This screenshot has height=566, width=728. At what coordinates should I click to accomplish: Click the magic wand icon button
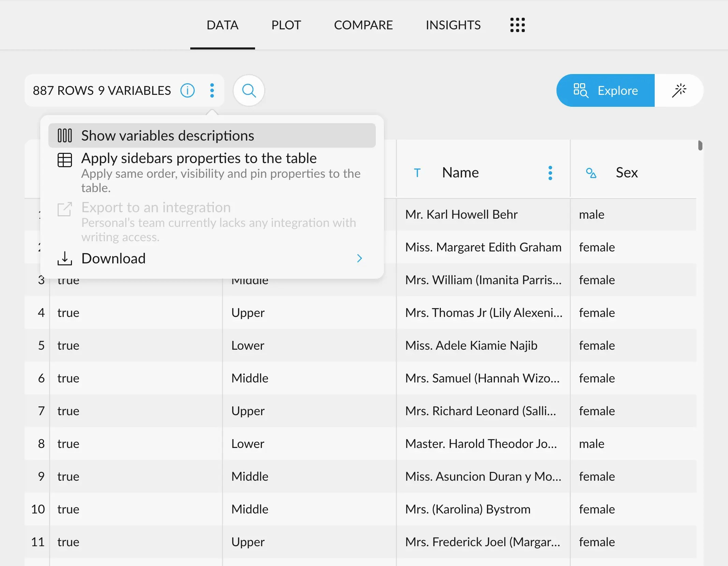coord(679,91)
